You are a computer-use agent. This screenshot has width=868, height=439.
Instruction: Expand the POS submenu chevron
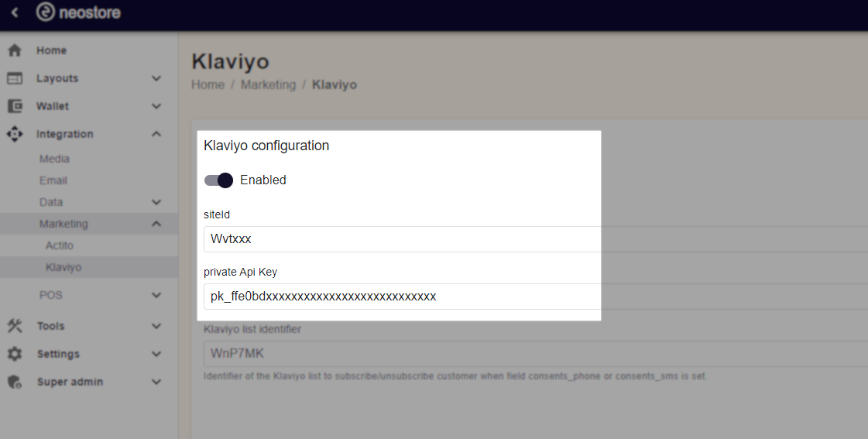coord(156,295)
